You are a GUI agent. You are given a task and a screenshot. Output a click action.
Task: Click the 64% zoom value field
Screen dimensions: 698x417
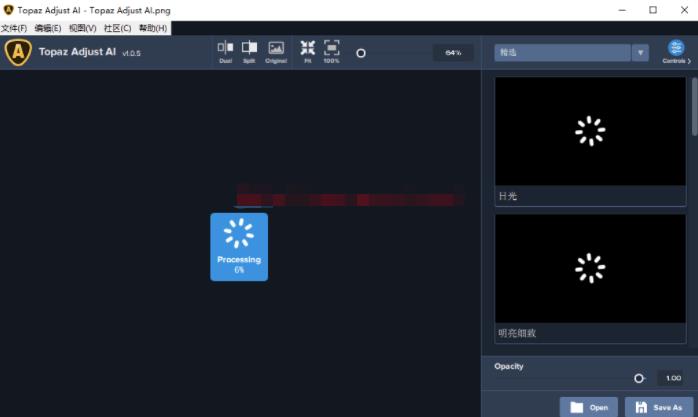(x=453, y=53)
